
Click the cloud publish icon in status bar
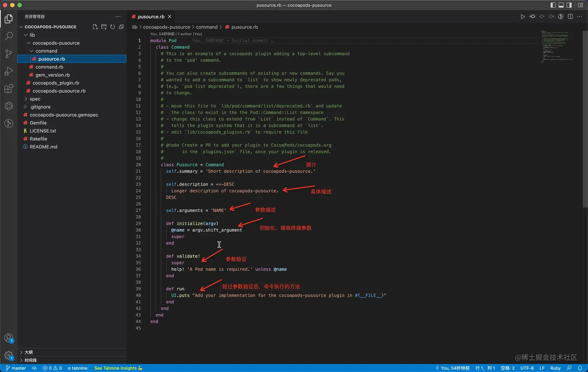tap(34, 368)
